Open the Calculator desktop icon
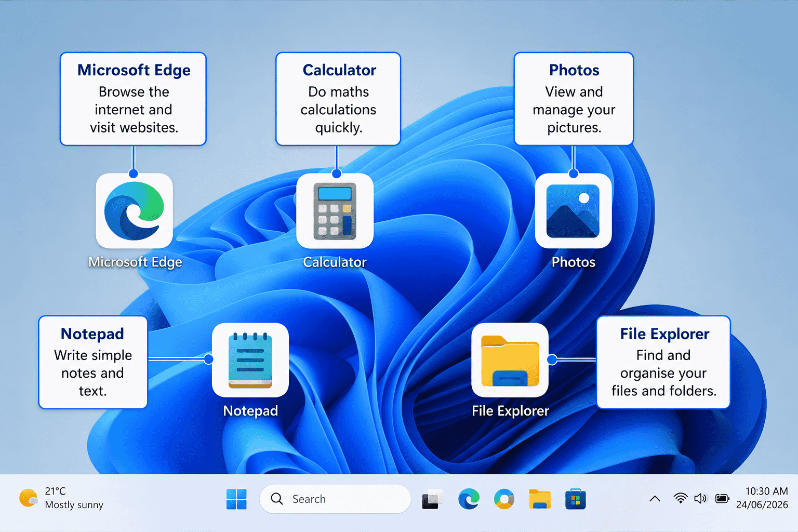Viewport: 798px width, 532px height. pos(335,211)
